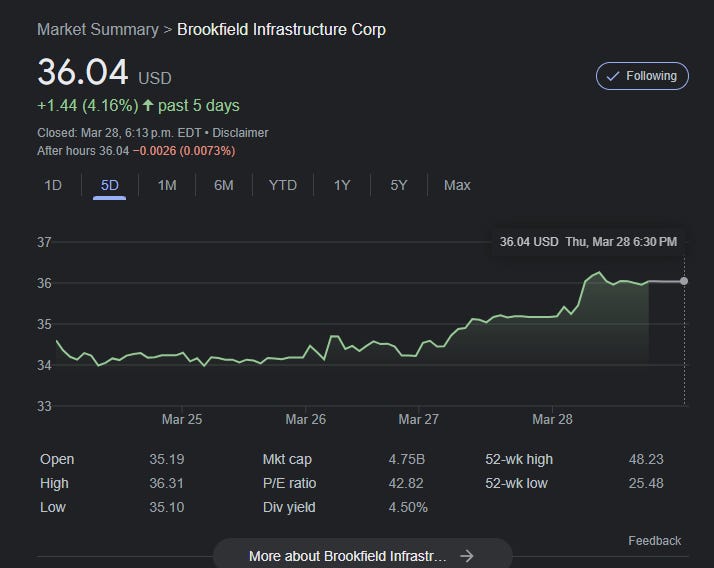
Task: Click the green up-arrow change icon
Action: (x=148, y=105)
